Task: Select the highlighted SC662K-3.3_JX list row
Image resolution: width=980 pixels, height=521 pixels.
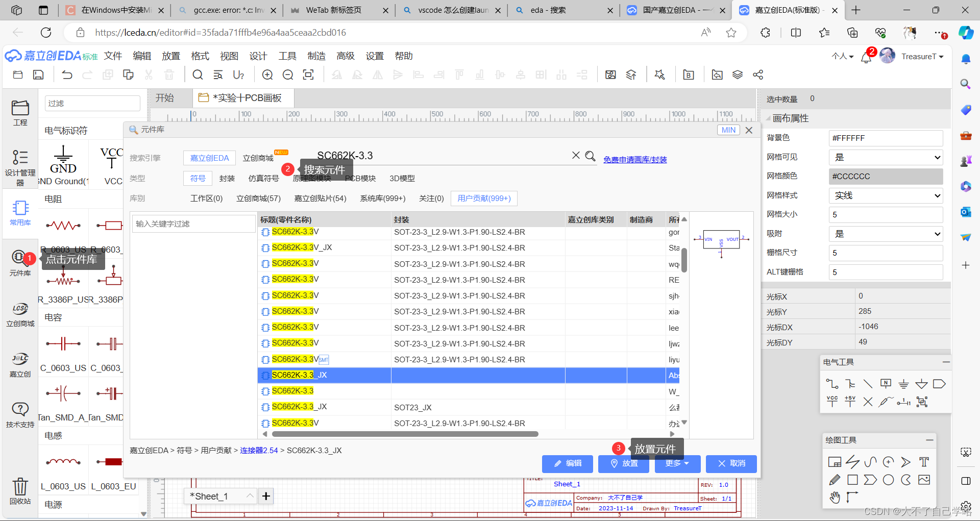Action: (357, 375)
